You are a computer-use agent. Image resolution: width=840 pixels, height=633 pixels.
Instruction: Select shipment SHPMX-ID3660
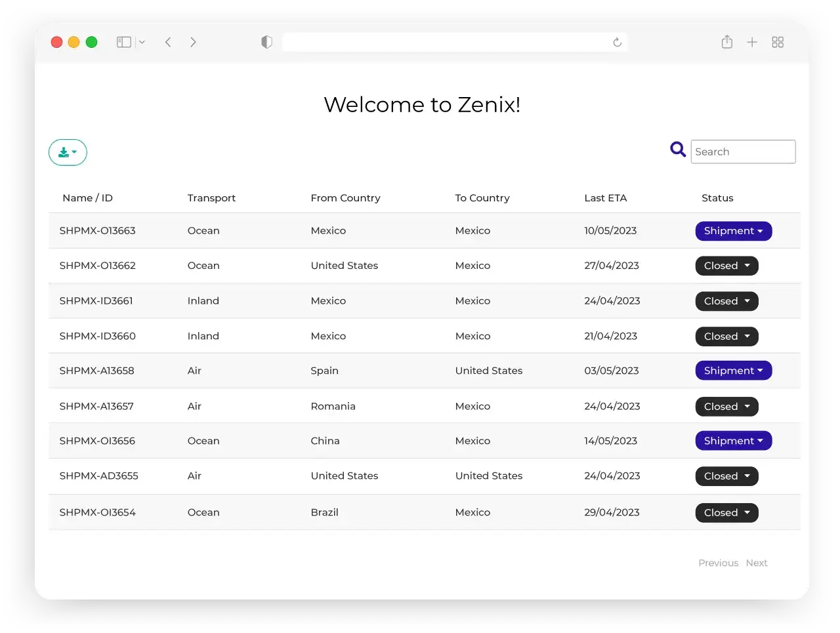[x=97, y=337]
